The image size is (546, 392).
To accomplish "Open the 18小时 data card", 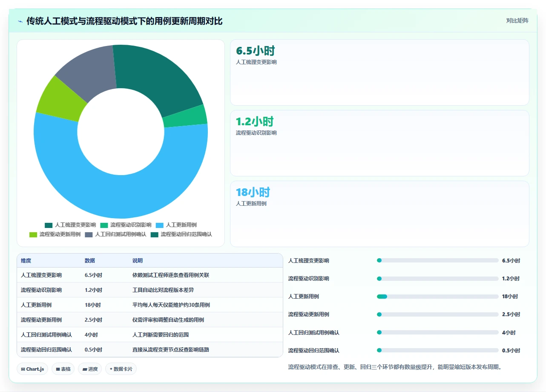I will (379, 214).
